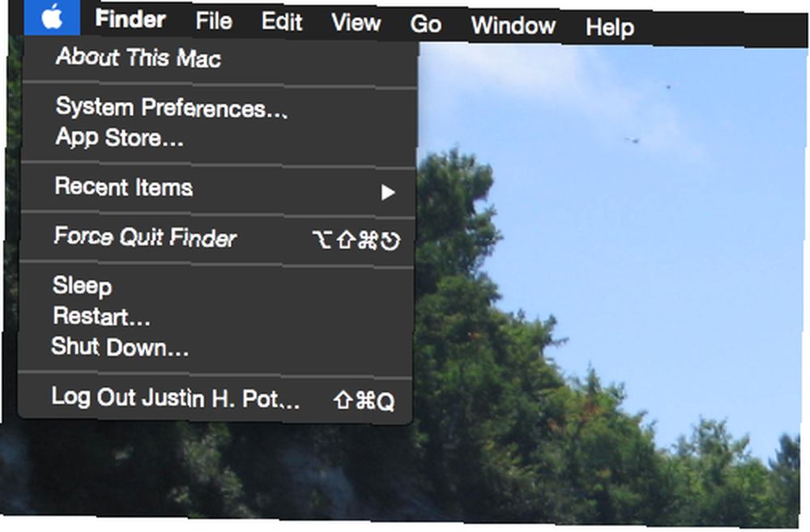The height and width of the screenshot is (532, 810).
Task: Expand Recent Items submenu arrow
Action: [388, 192]
